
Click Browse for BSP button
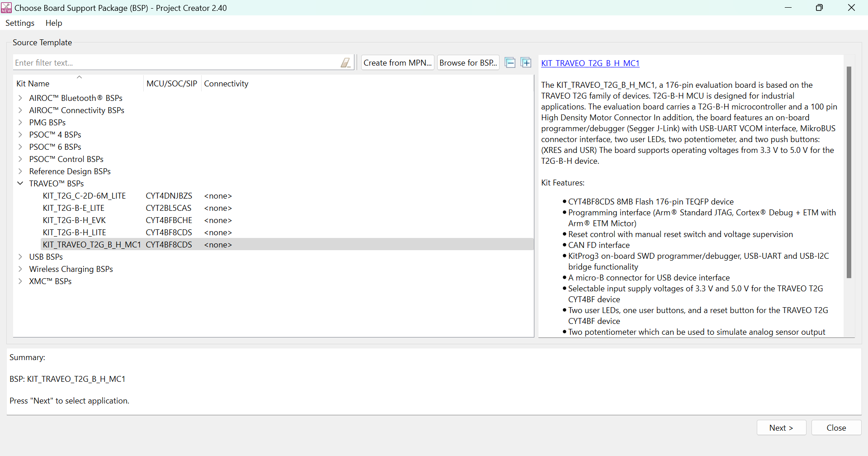pyautogui.click(x=468, y=63)
